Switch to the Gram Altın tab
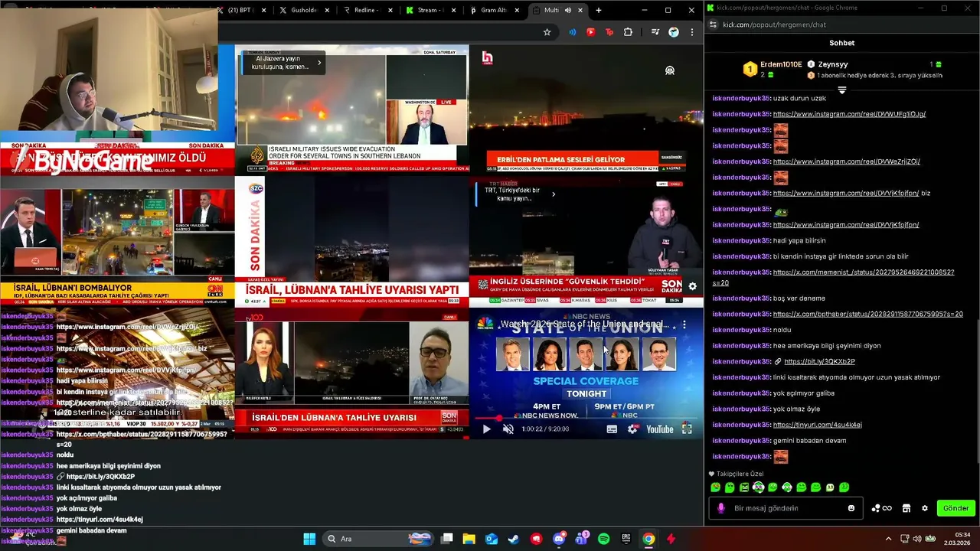 (494, 10)
